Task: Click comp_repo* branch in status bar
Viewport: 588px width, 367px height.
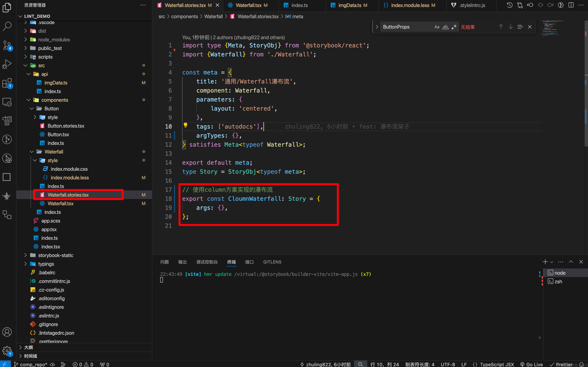Action: (31, 364)
